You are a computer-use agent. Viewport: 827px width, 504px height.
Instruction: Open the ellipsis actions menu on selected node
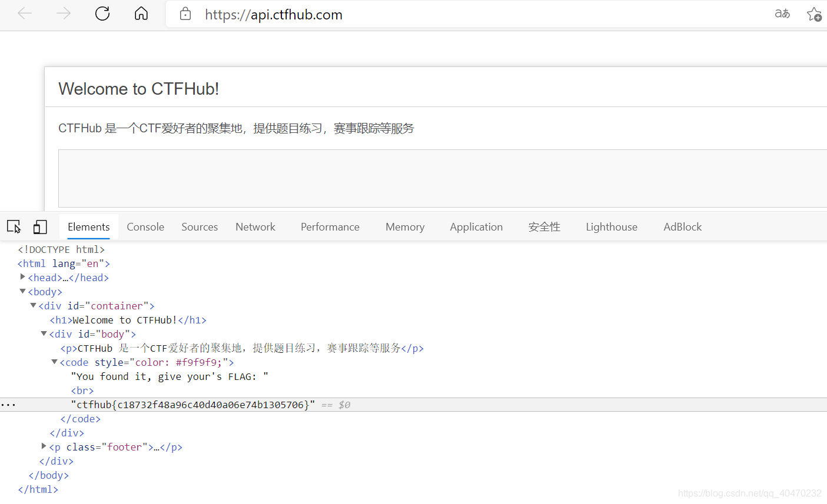point(8,405)
